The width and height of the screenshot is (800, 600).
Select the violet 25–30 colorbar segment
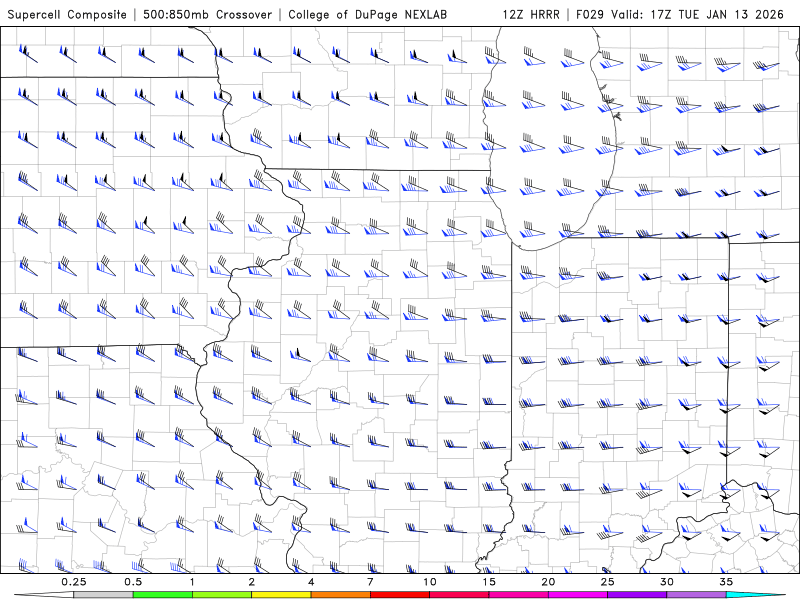point(637,595)
